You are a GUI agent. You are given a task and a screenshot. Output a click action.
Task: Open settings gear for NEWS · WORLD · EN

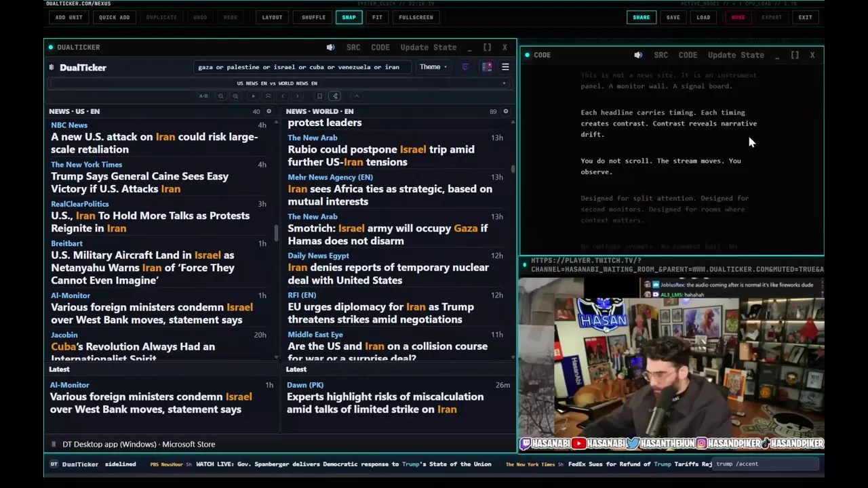click(x=505, y=111)
